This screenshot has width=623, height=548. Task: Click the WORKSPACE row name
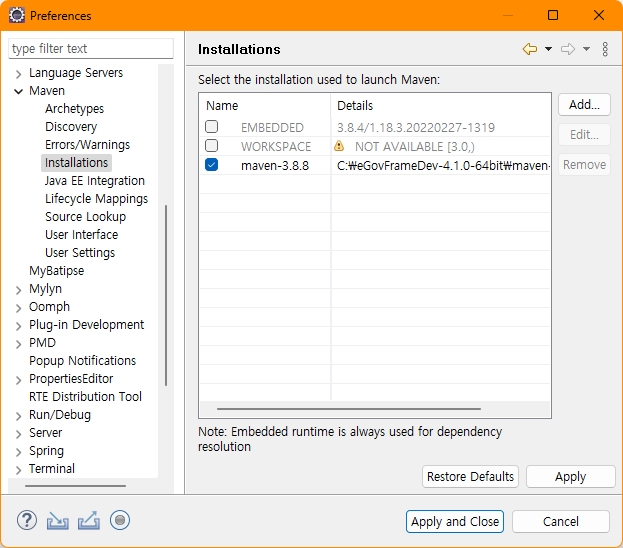click(276, 147)
